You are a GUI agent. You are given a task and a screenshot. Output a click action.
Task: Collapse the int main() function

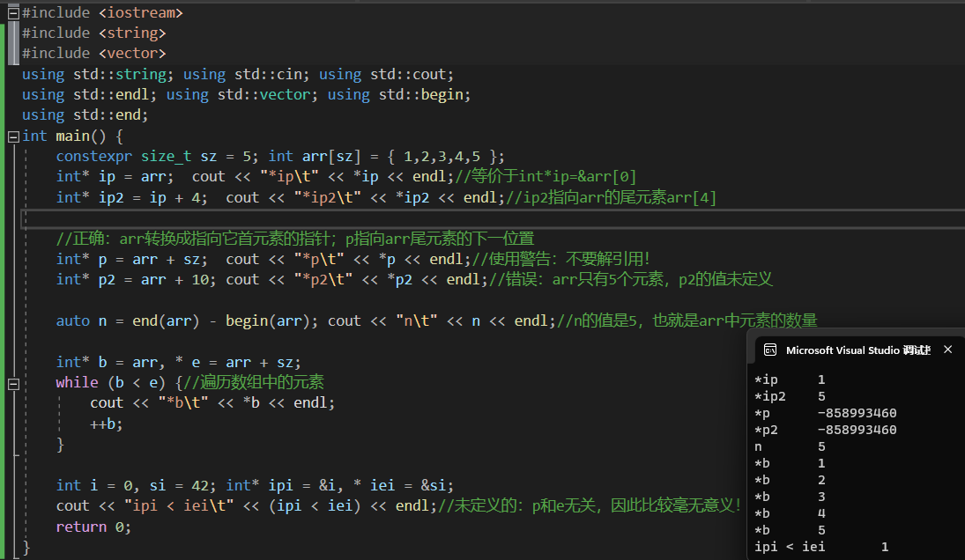click(13, 136)
